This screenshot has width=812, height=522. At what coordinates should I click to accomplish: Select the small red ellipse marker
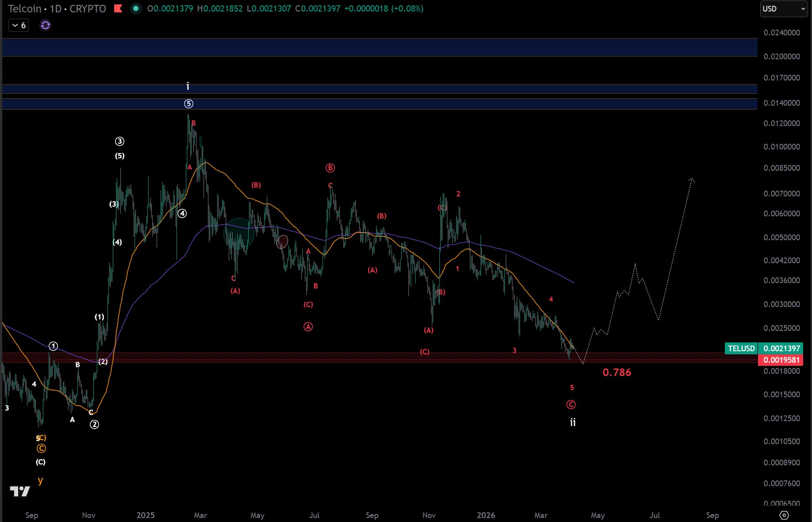[x=282, y=242]
